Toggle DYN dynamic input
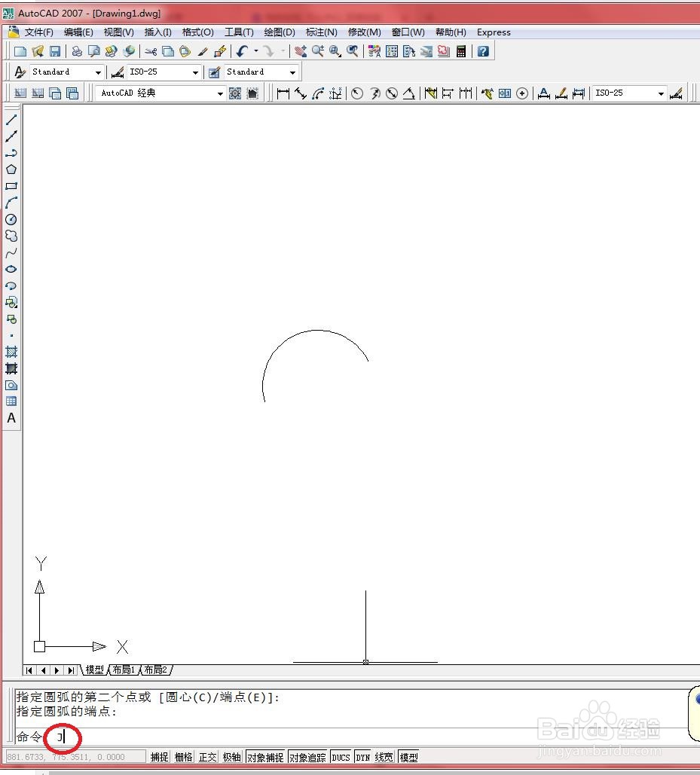The height and width of the screenshot is (775, 700). click(x=363, y=757)
